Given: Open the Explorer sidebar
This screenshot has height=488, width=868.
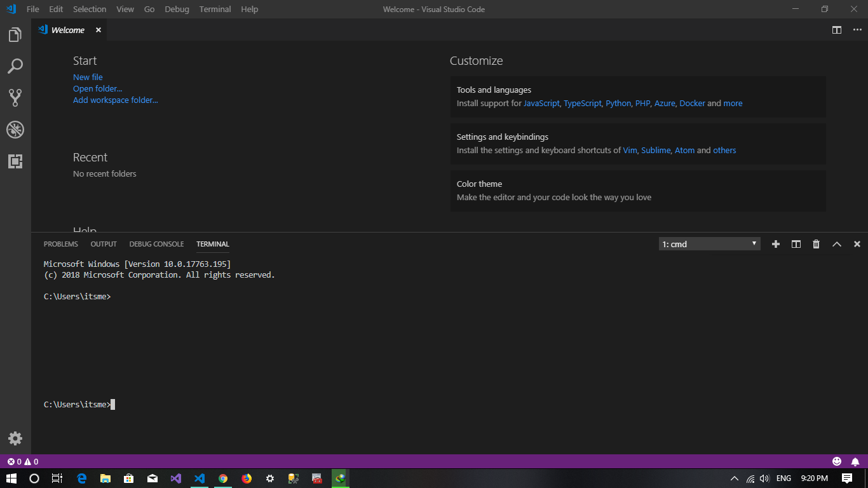Looking at the screenshot, I should [x=15, y=34].
